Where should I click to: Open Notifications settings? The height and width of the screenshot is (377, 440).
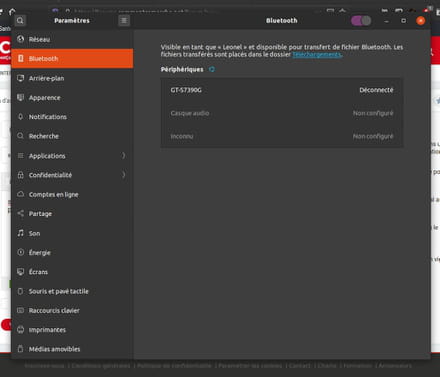point(72,117)
